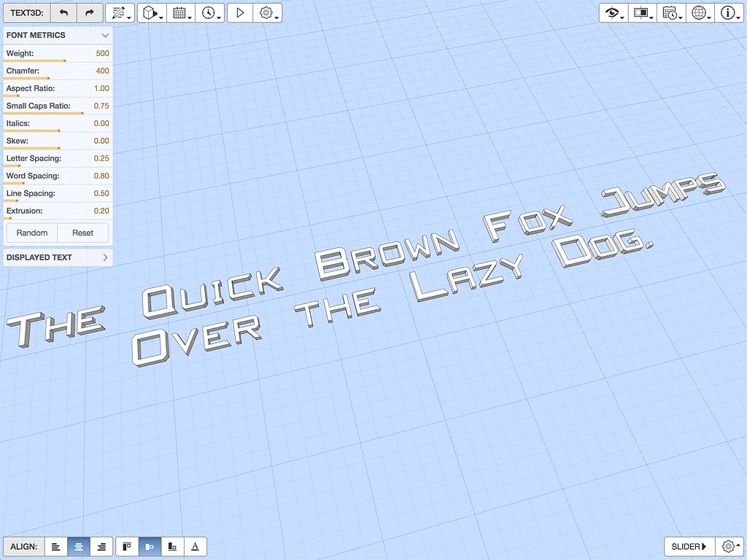747x560 pixels.
Task: Collapse the Font Metrics panel
Action: tap(105, 35)
